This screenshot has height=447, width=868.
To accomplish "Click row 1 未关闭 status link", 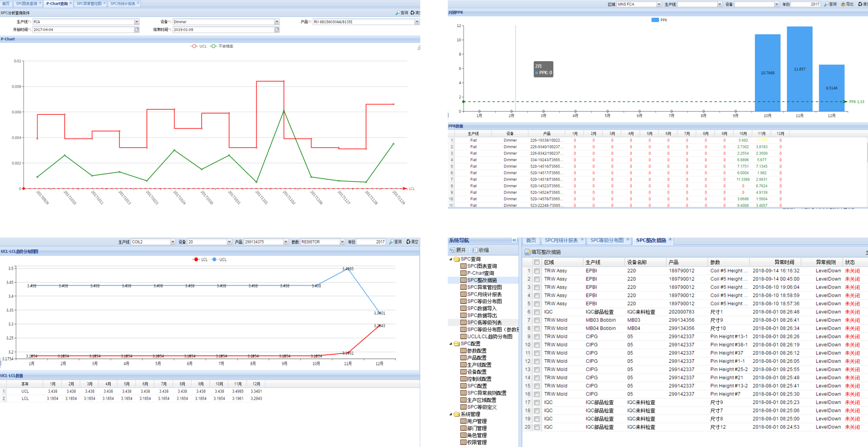I will [852, 271].
